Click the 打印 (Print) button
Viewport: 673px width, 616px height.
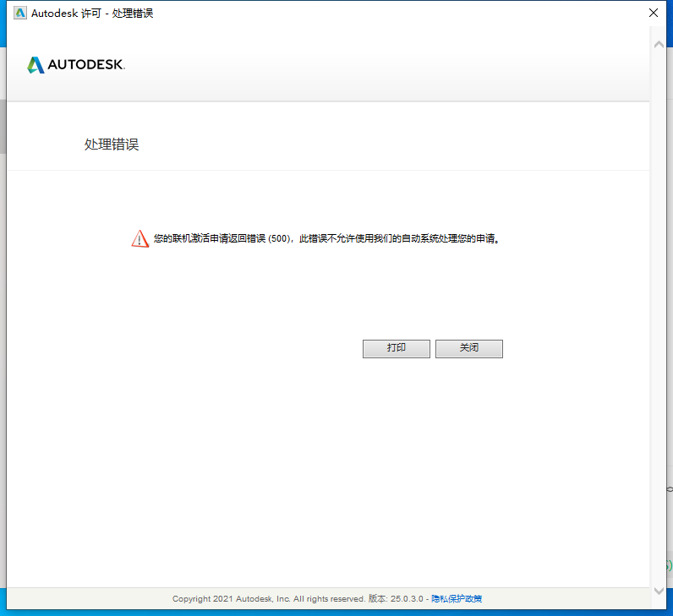[397, 348]
